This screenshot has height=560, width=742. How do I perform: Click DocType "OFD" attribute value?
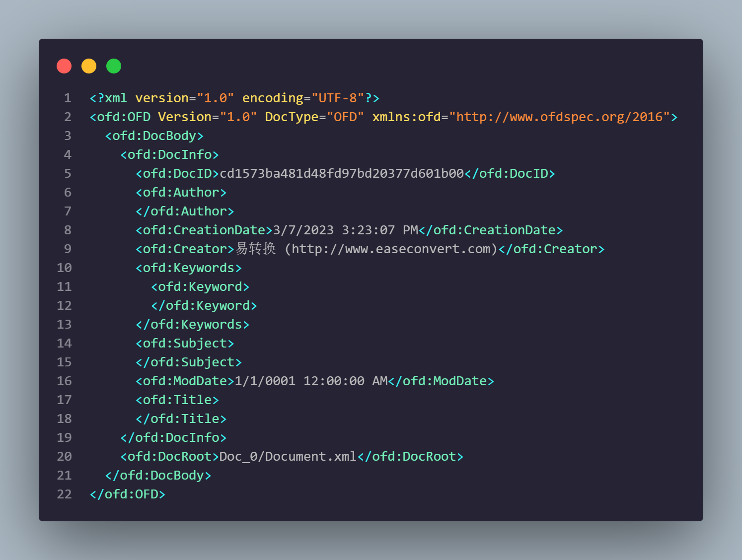346,117
